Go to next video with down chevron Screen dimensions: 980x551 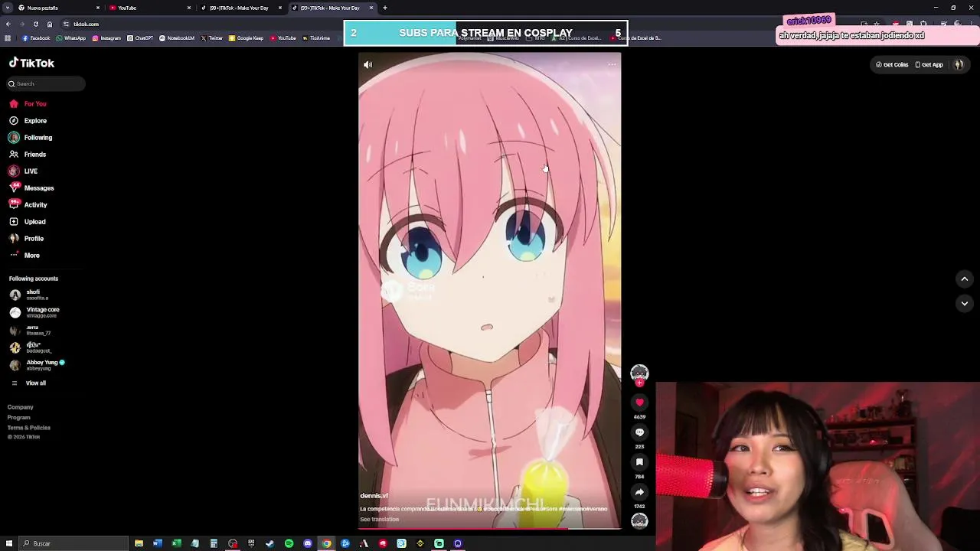[965, 304]
